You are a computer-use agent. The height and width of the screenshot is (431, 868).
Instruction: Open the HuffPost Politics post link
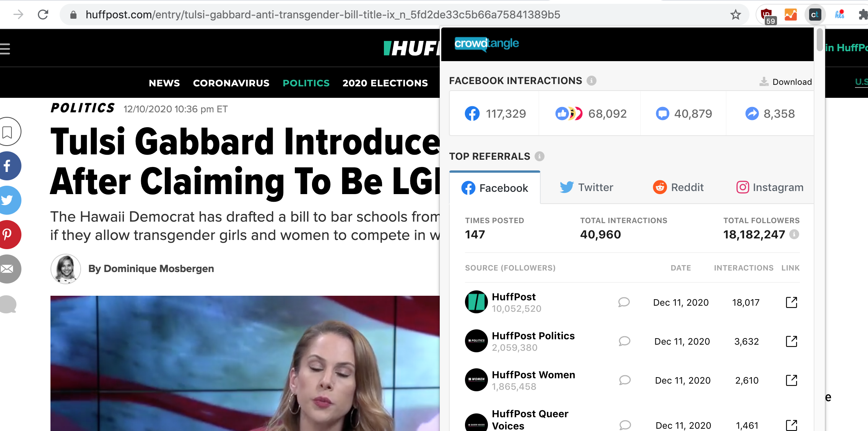pos(791,341)
